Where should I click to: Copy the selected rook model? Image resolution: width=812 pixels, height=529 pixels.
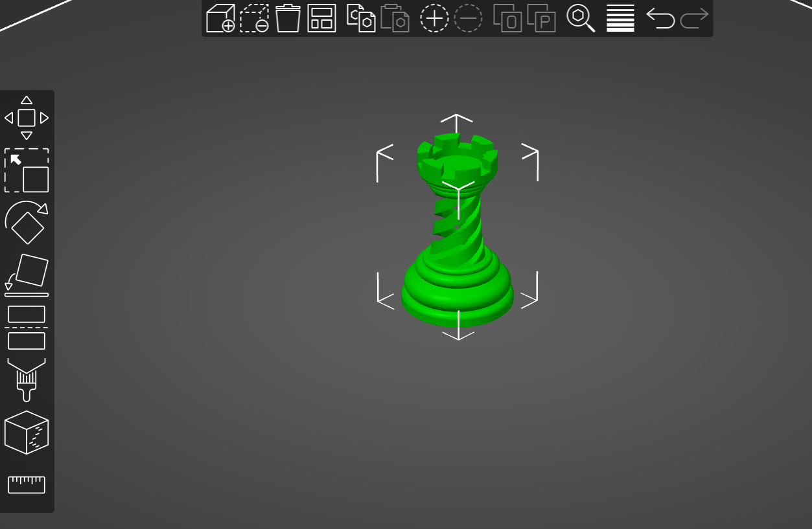pos(360,19)
